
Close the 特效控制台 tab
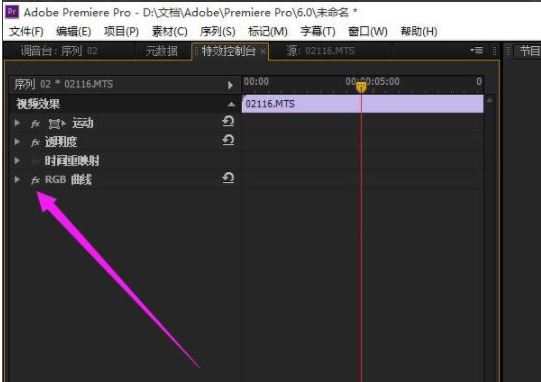tap(263, 51)
